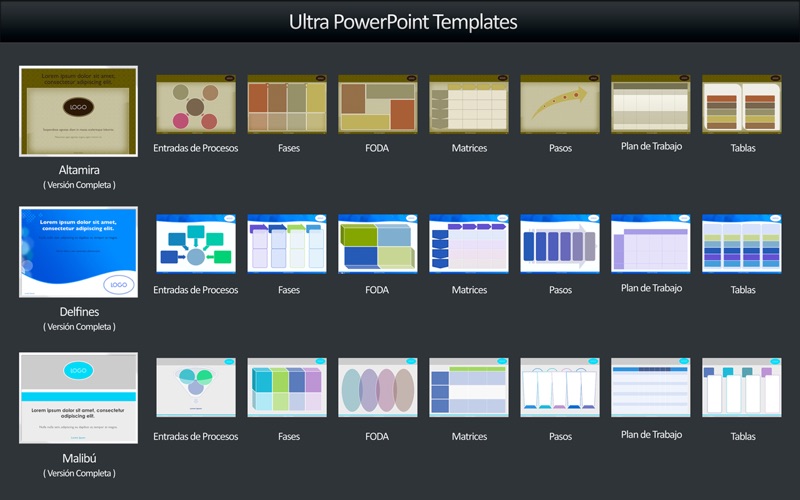The height and width of the screenshot is (500, 800).
Task: Select Malibú Pasos thumbnail
Action: click(x=560, y=388)
